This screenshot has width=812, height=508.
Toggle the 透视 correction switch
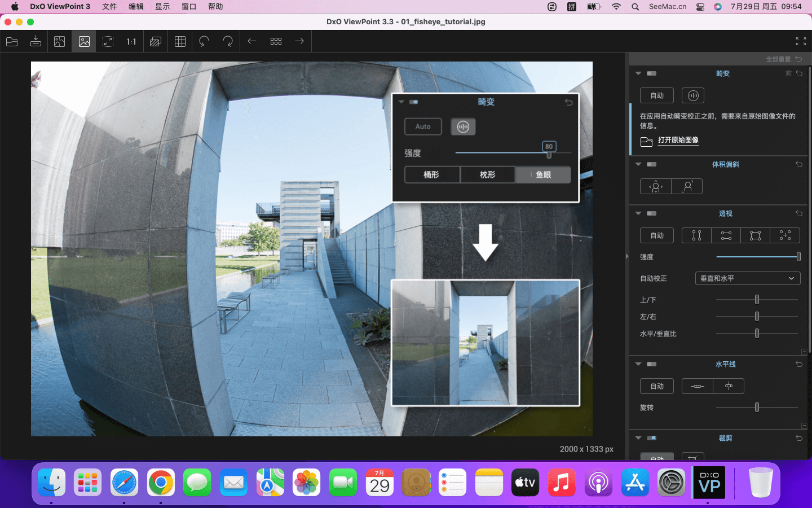click(651, 213)
